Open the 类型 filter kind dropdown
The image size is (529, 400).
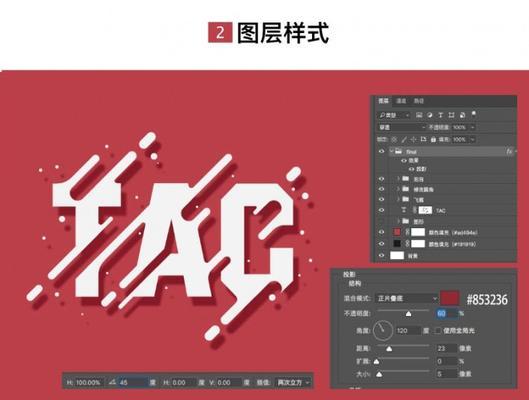[394, 115]
